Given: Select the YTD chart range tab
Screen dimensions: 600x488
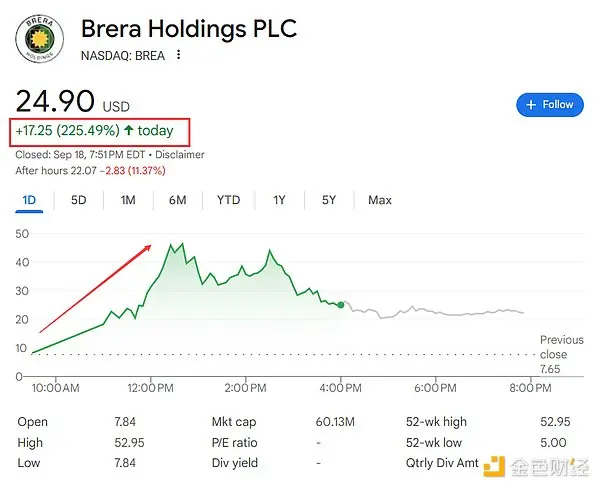Looking at the screenshot, I should pyautogui.click(x=228, y=200).
